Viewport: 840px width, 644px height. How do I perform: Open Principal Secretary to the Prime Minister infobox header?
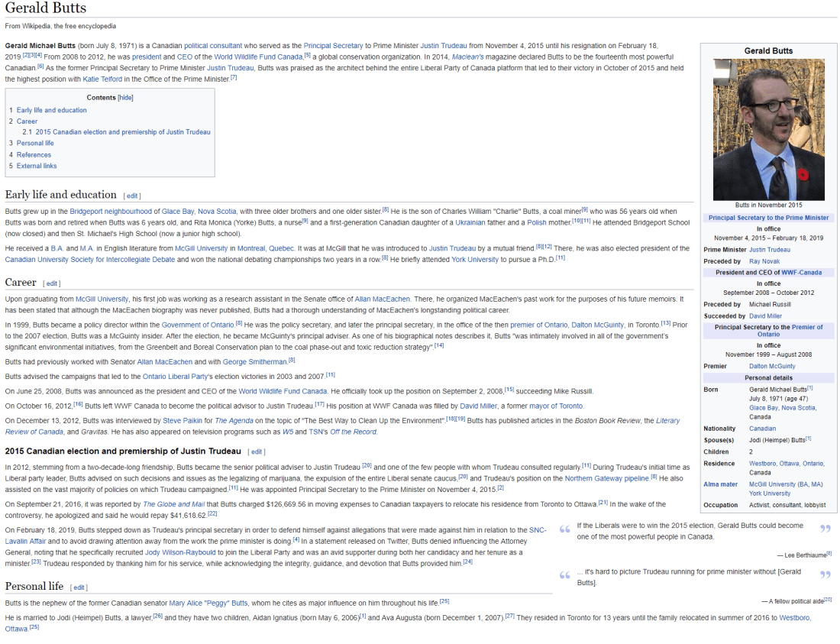point(768,218)
